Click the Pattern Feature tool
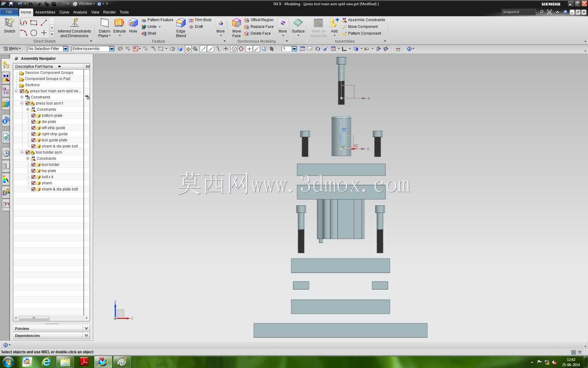 pos(157,20)
